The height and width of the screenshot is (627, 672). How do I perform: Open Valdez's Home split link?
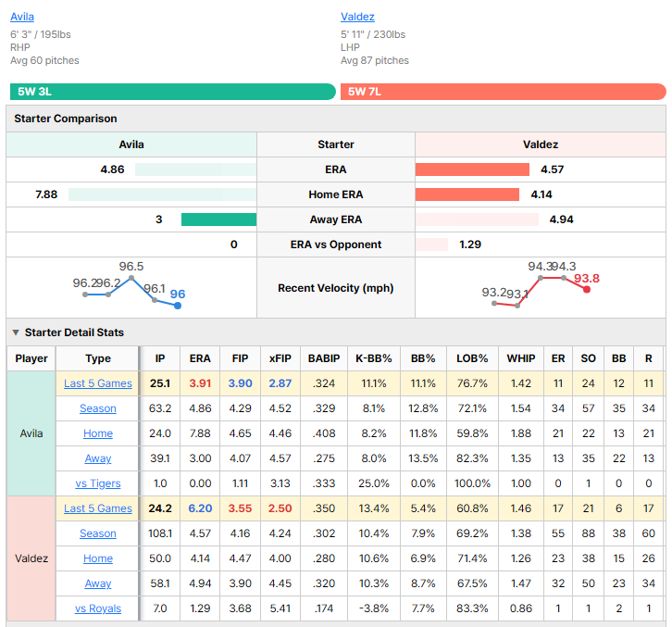click(x=98, y=558)
